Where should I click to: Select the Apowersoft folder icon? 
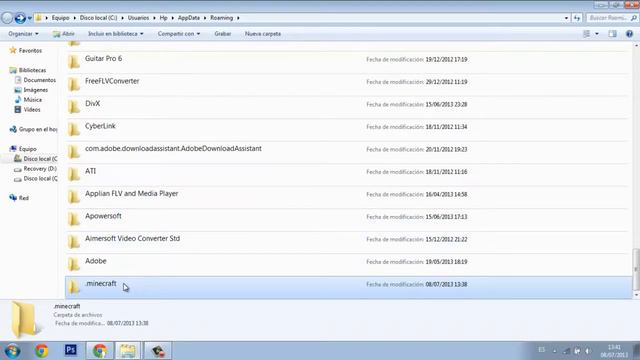tap(74, 220)
